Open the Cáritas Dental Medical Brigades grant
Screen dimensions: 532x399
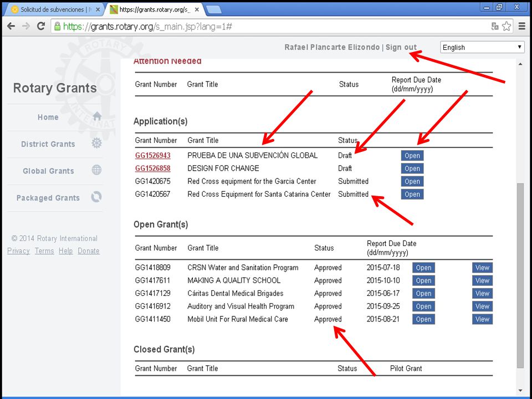point(423,293)
